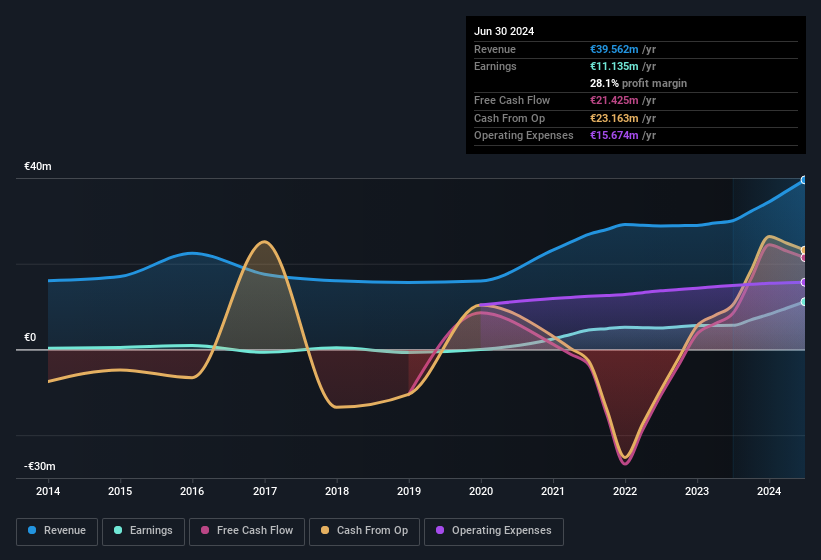The height and width of the screenshot is (560, 821).
Task: Click the pink Free Cash Flow dot
Action: pos(205,531)
